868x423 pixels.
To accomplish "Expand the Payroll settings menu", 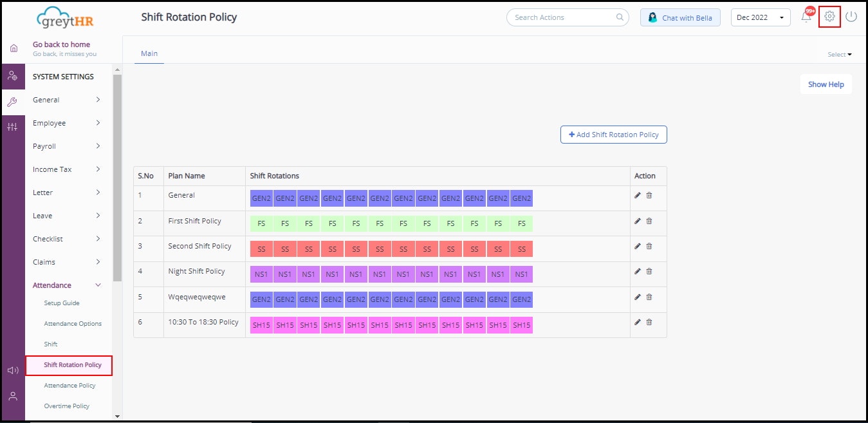I will point(67,146).
